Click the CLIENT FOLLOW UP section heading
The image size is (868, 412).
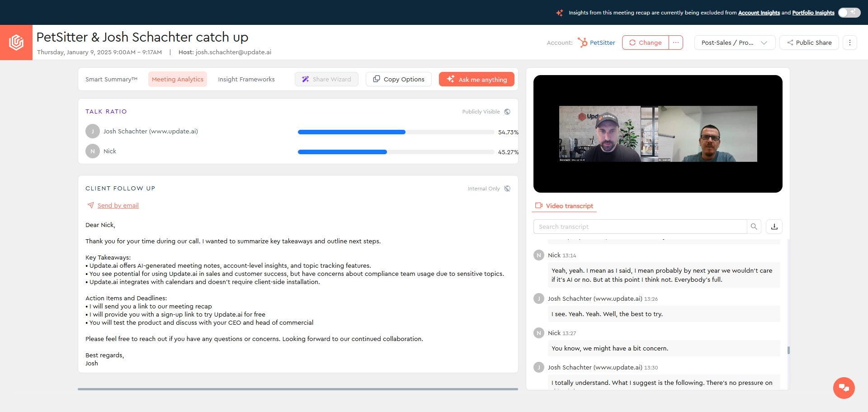[x=120, y=189]
